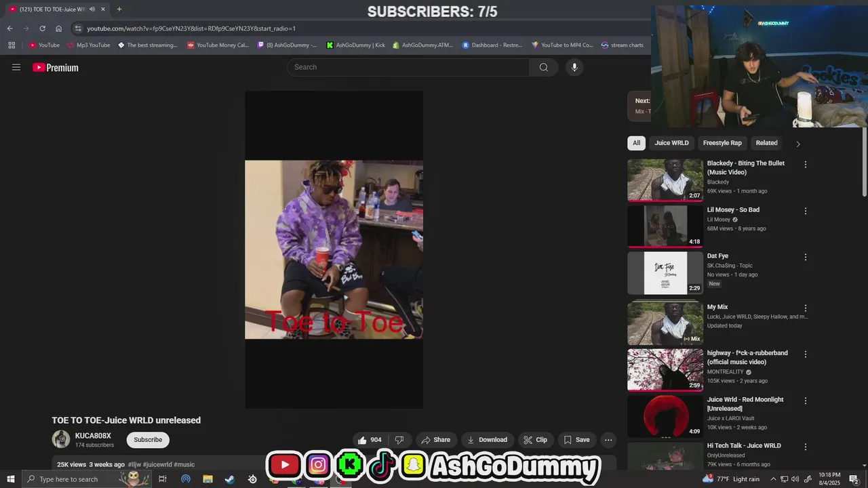This screenshot has width=868, height=488.
Task: Open options menu for Red Moonlight
Action: 806,401
